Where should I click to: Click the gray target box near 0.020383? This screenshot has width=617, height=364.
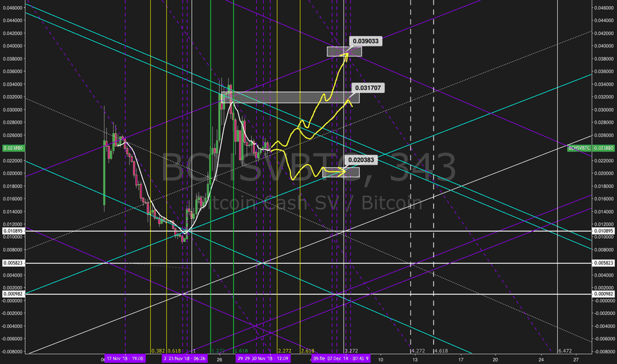coord(341,172)
